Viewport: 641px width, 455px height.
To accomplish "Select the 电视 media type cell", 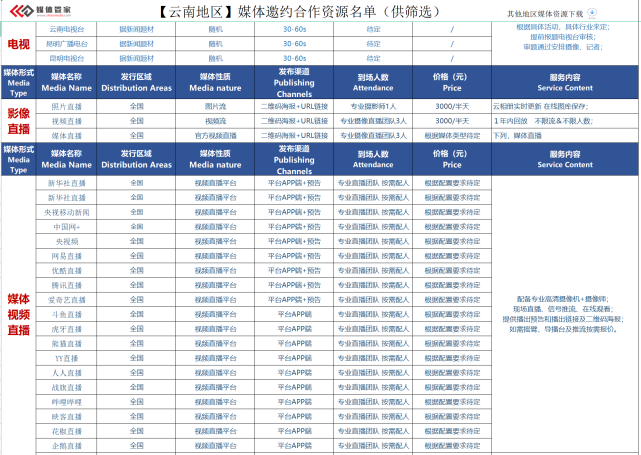I will pyautogui.click(x=18, y=44).
